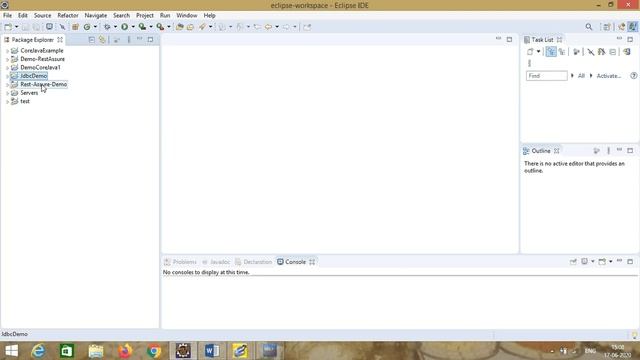Click the Open Perspective icon
This screenshot has height=360, width=640.
(607, 27)
